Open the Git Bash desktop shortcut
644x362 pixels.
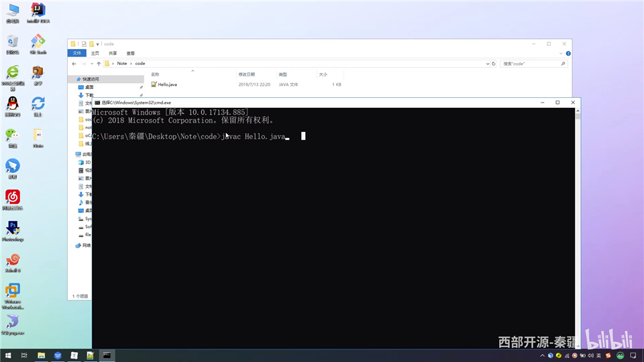38,44
